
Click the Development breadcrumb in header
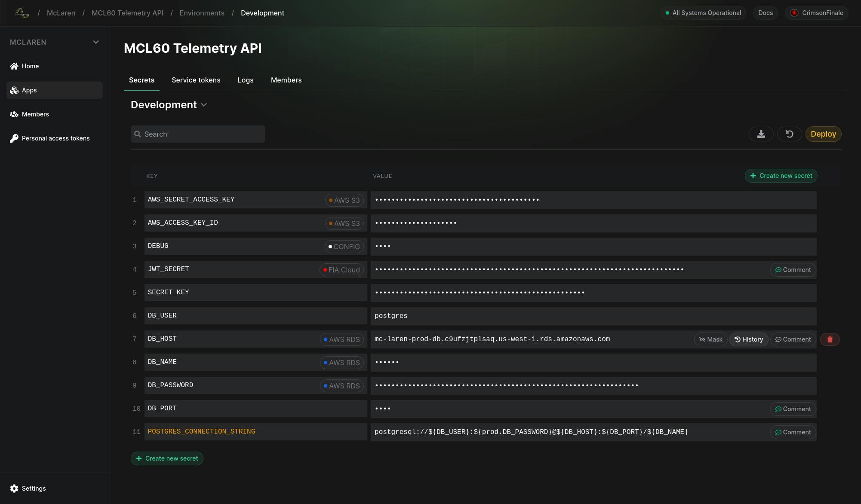(x=262, y=13)
